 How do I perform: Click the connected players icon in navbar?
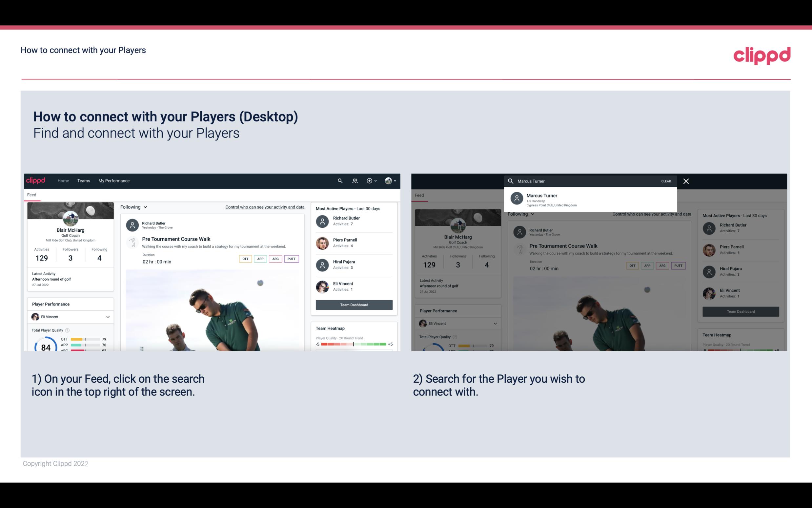355,180
